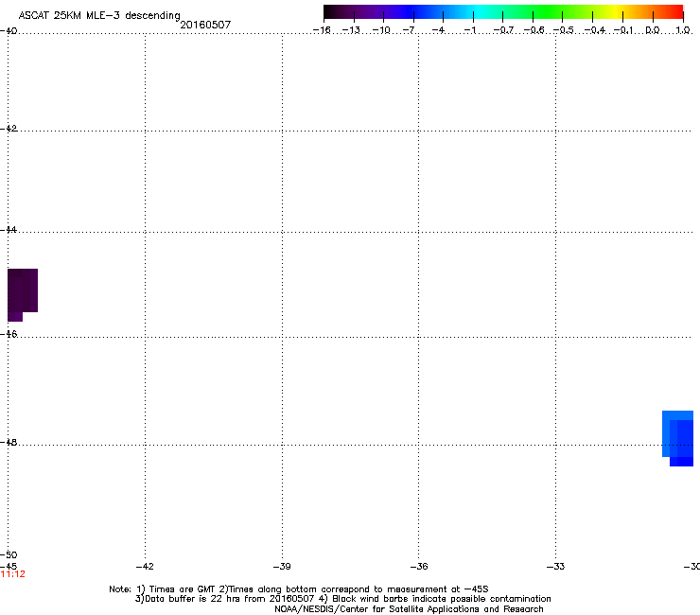Click the date label 20160507
The height and width of the screenshot is (615, 700).
[x=205, y=25]
